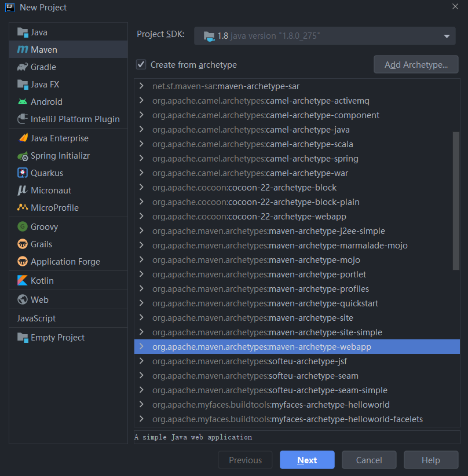Image resolution: width=468 pixels, height=476 pixels.
Task: Select Empty Project option
Action: pos(68,337)
